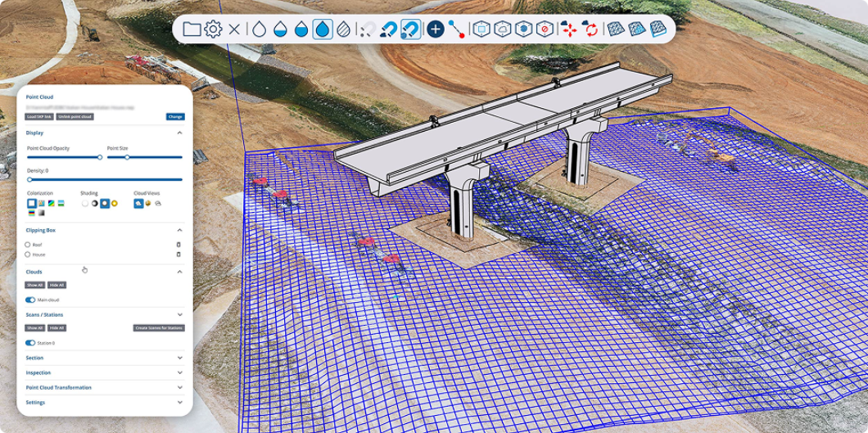
Task: Select the photo image Colorization swatch
Action: click(x=42, y=203)
